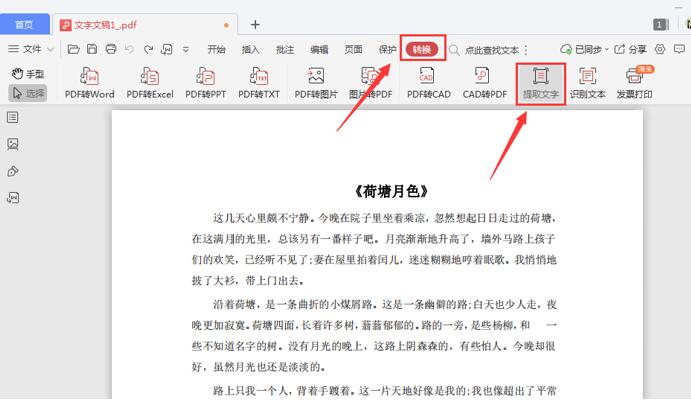This screenshot has width=691, height=400.
Task: Redo the last action
Action: (x=148, y=49)
